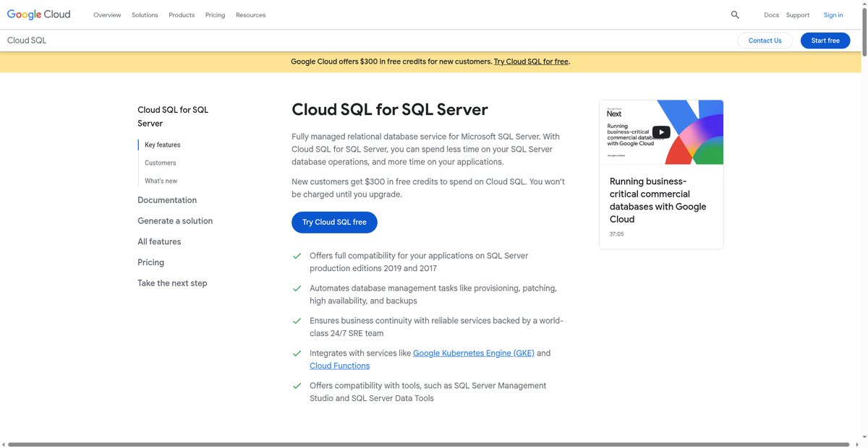This screenshot has width=868, height=448.
Task: Play the video via YouTube play icon
Action: tap(661, 132)
